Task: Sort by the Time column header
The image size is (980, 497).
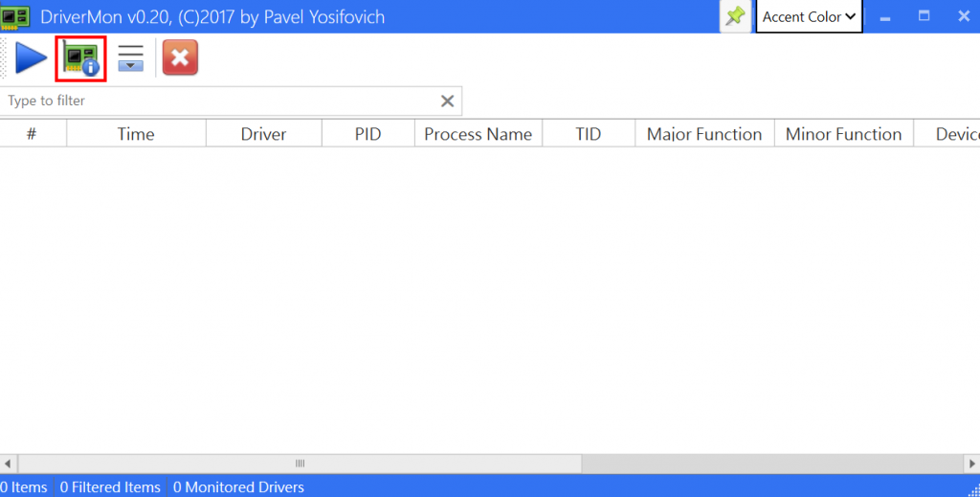Action: (x=136, y=134)
